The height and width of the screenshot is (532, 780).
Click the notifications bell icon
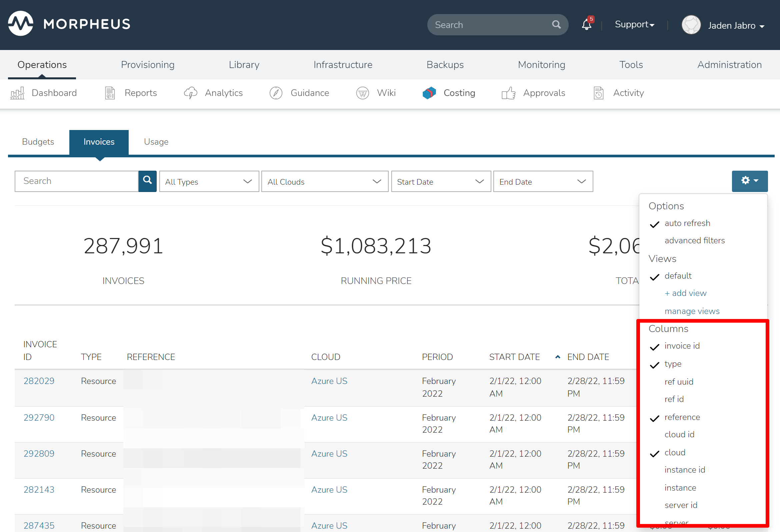586,25
